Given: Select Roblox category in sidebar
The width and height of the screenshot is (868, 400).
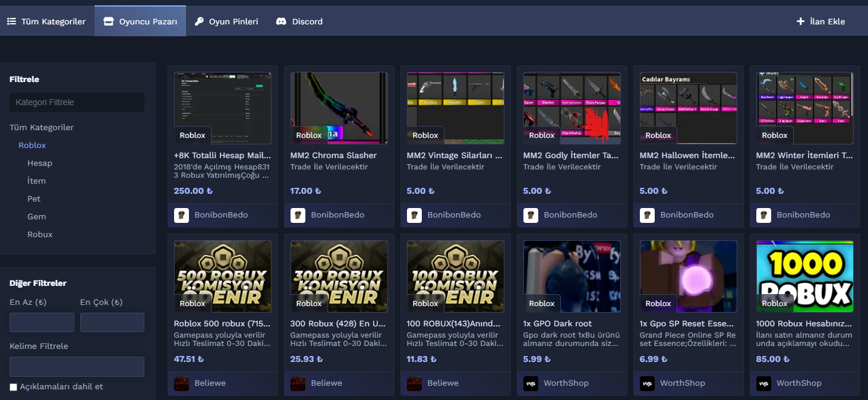Looking at the screenshot, I should point(32,145).
